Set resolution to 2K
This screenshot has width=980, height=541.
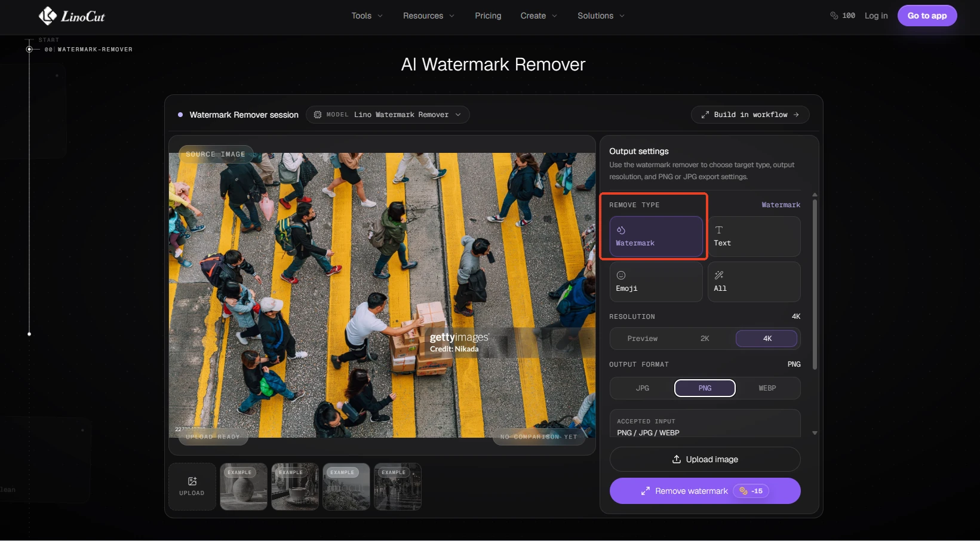[x=705, y=339]
